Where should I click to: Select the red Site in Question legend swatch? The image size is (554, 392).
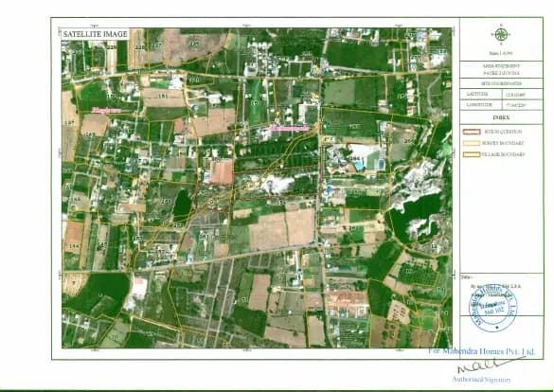coord(472,132)
